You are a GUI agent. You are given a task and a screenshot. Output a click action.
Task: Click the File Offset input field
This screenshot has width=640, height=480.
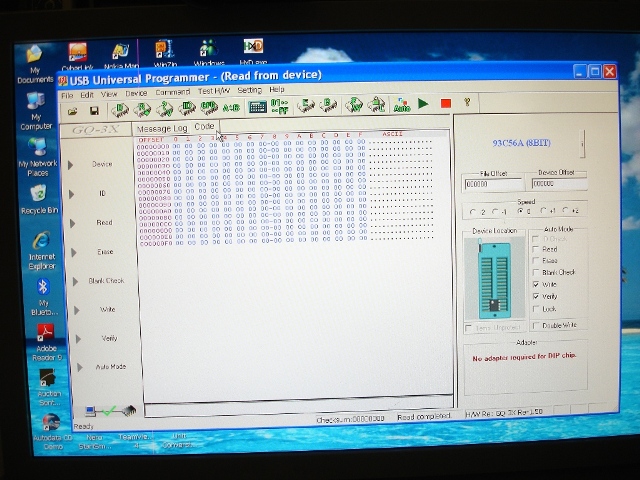[x=493, y=184]
